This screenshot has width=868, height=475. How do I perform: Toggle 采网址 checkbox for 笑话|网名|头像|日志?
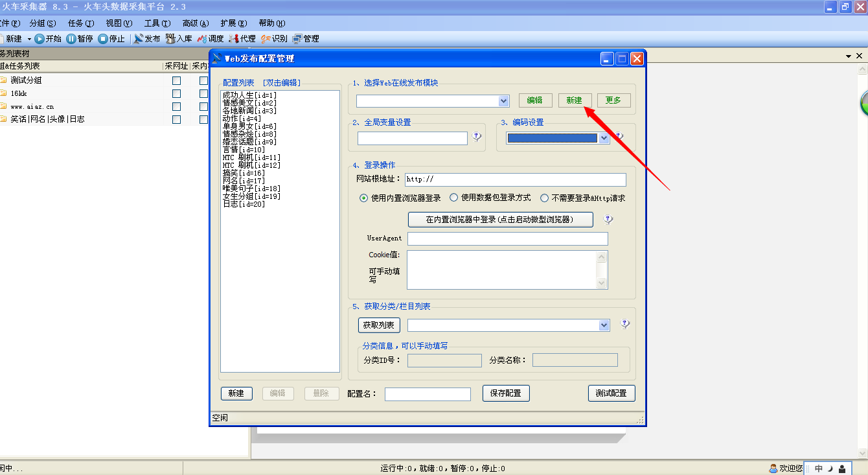pyautogui.click(x=176, y=120)
